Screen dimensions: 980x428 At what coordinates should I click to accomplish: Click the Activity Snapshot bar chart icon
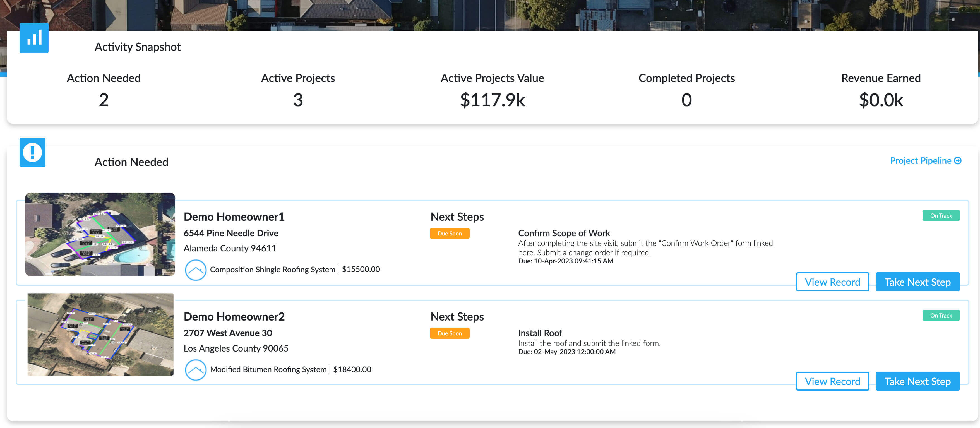point(34,38)
